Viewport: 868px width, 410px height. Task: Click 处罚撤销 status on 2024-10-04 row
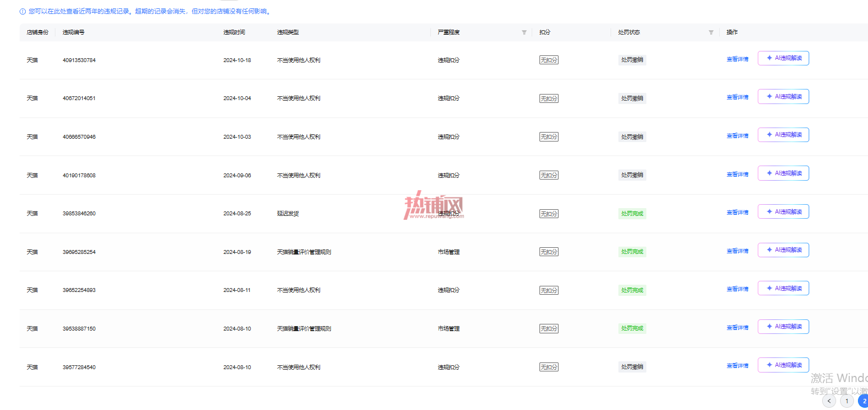click(632, 98)
